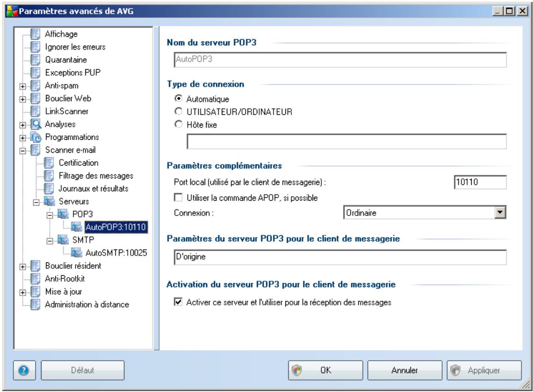Select Filtrage des messages label

tap(96, 176)
